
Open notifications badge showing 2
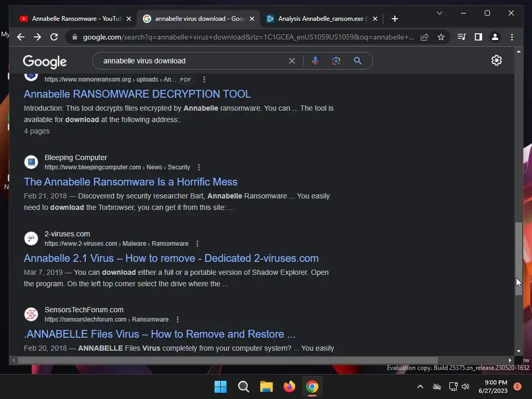(517, 387)
